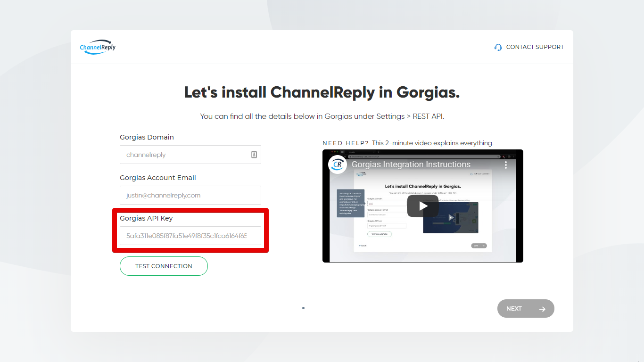Click the Test Connection button

pyautogui.click(x=164, y=266)
